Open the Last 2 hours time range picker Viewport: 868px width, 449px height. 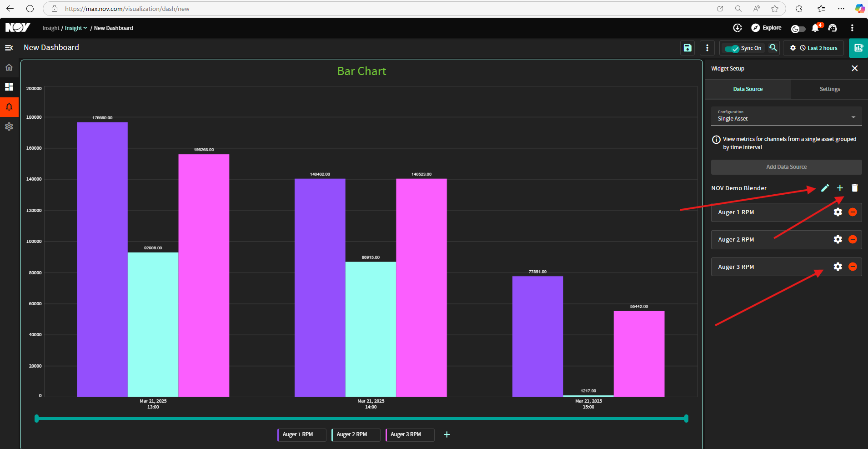(818, 48)
